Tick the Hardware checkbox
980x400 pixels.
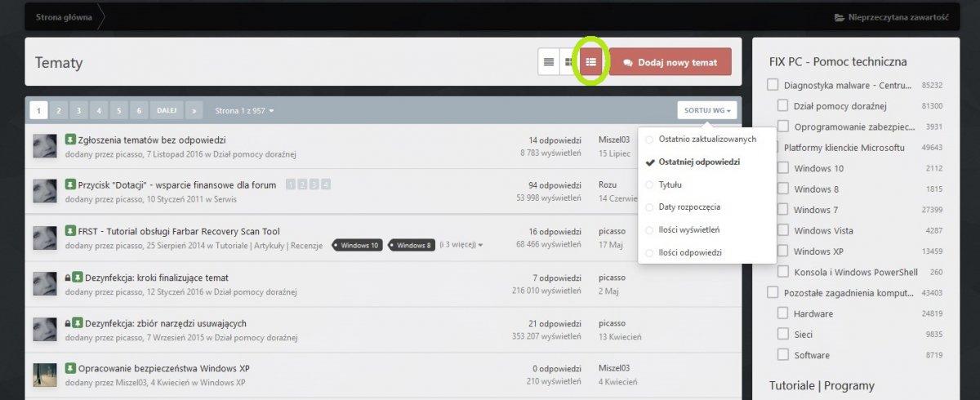[782, 313]
